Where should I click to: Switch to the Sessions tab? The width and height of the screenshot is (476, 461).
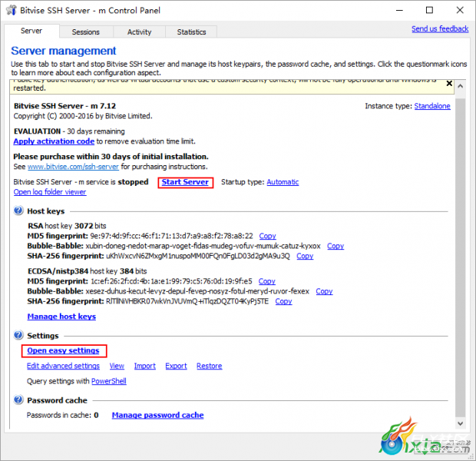click(86, 32)
